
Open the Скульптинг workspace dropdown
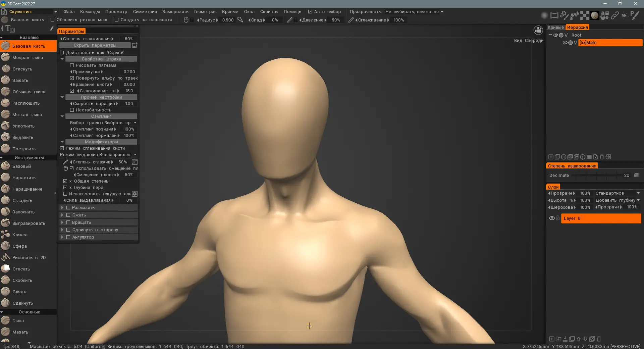pyautogui.click(x=55, y=11)
